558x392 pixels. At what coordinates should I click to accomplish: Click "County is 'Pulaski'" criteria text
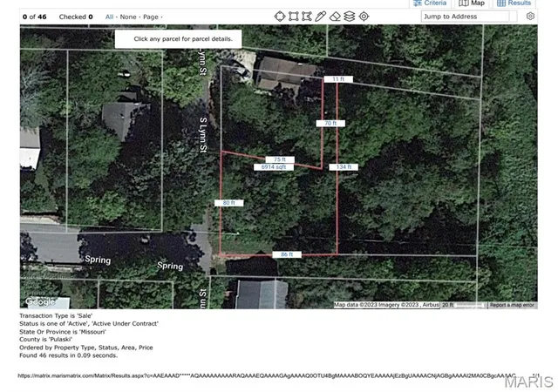coord(45,340)
